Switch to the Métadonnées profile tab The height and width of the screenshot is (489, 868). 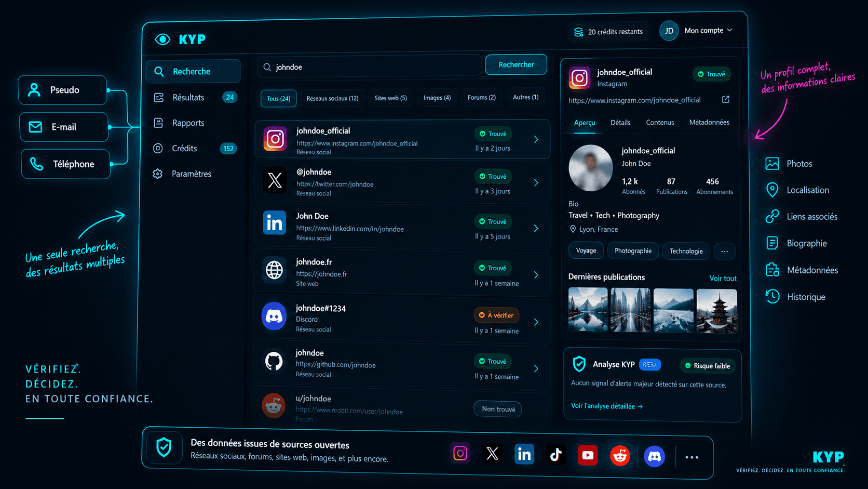click(x=709, y=122)
